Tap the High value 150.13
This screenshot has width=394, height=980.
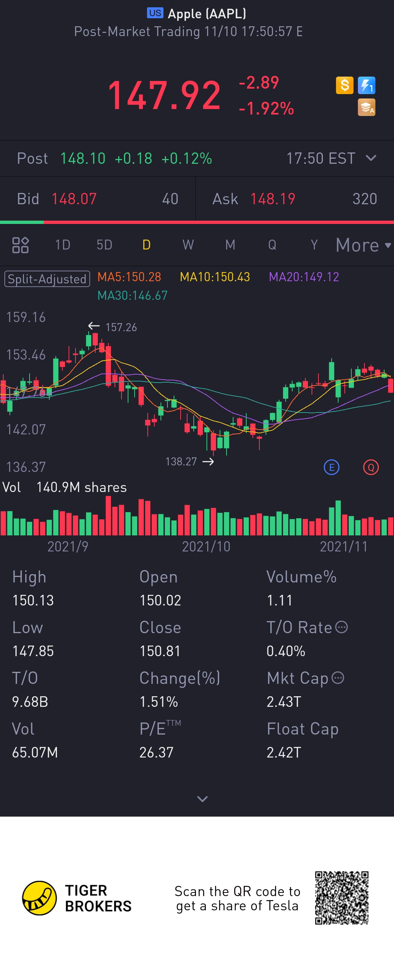point(33,600)
